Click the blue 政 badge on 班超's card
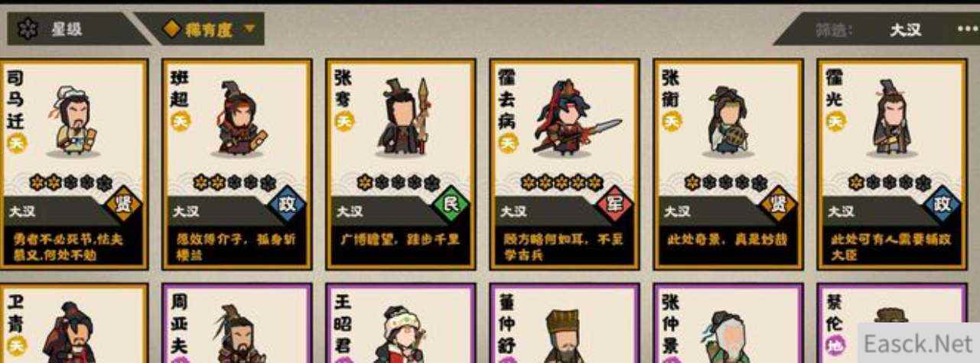 [287, 205]
